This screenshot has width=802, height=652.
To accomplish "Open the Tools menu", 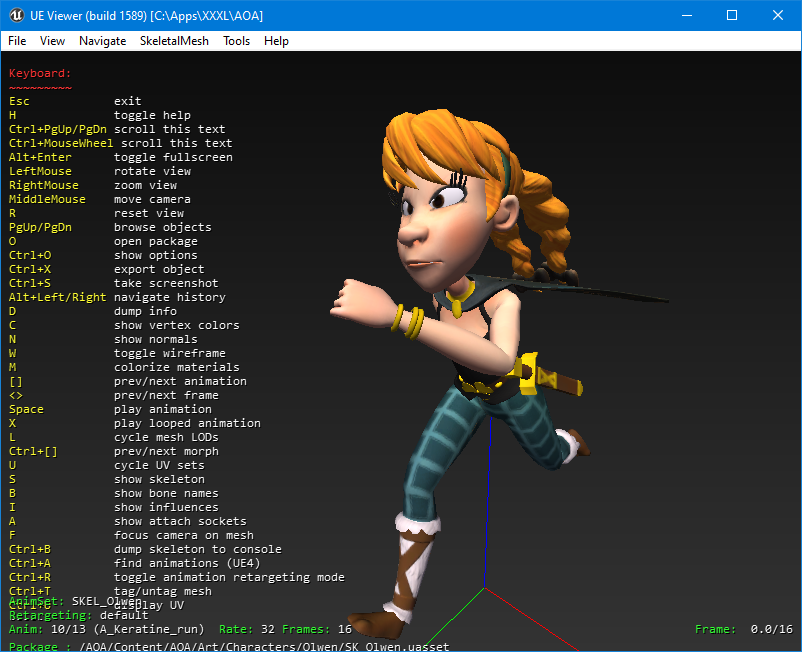I will coord(236,41).
